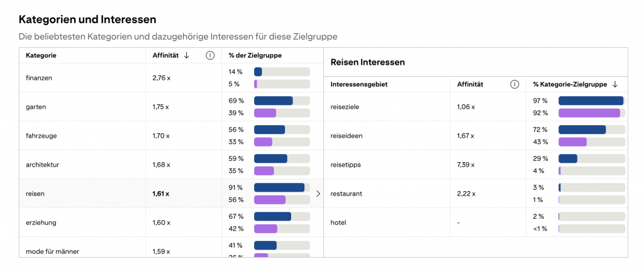The height and width of the screenshot is (276, 644).
Task: Click the Kategorie column header
Action: pyautogui.click(x=41, y=55)
